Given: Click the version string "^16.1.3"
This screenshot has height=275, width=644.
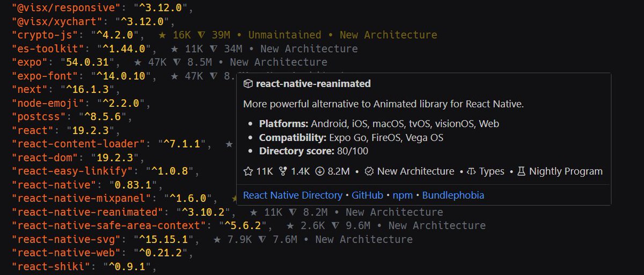Looking at the screenshot, I should coord(91,90).
